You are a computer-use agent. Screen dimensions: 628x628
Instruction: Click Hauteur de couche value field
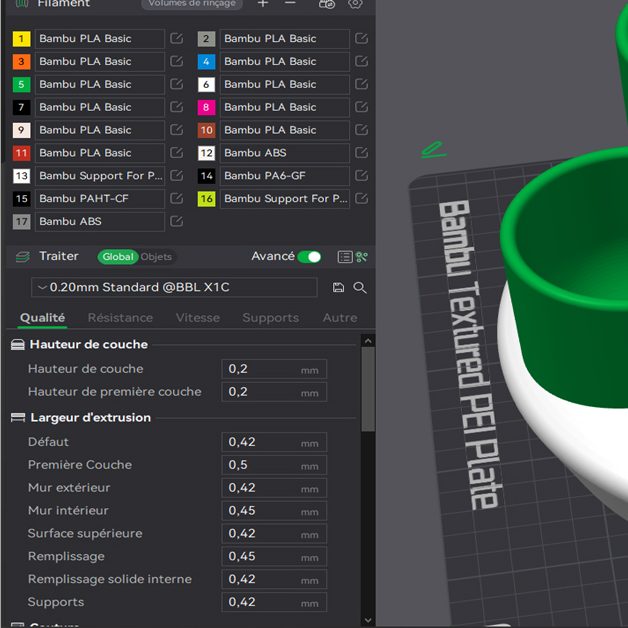coord(274,369)
